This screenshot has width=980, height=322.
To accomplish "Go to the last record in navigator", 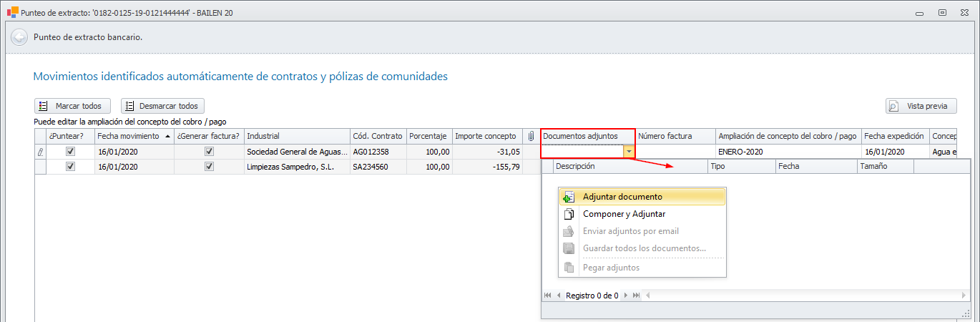I will click(636, 296).
